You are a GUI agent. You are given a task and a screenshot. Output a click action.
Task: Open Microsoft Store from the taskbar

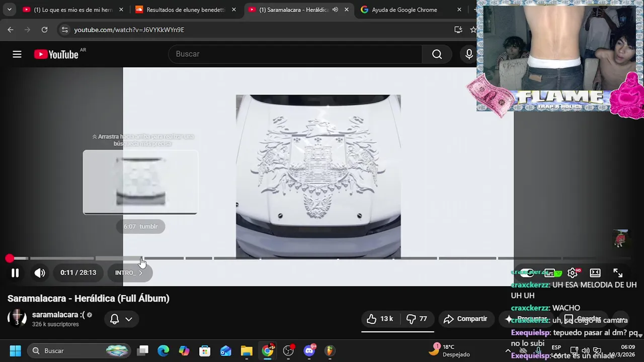click(x=205, y=351)
